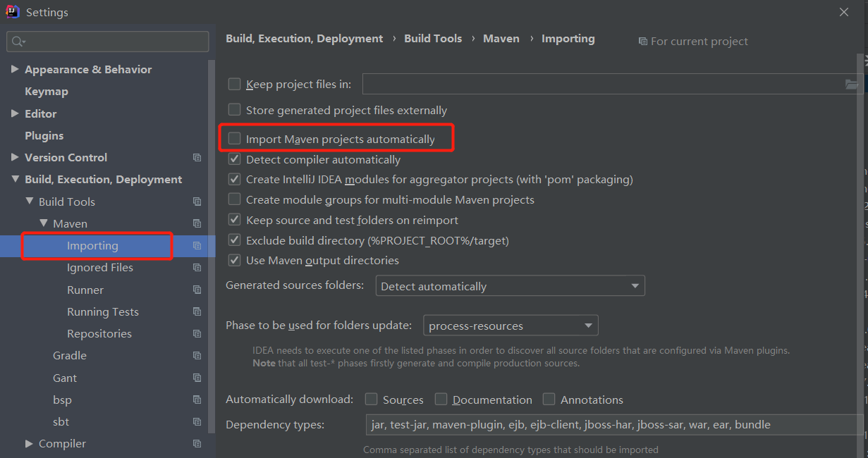Expand Appearance & Behavior section
This screenshot has width=868, height=458.
(x=15, y=69)
